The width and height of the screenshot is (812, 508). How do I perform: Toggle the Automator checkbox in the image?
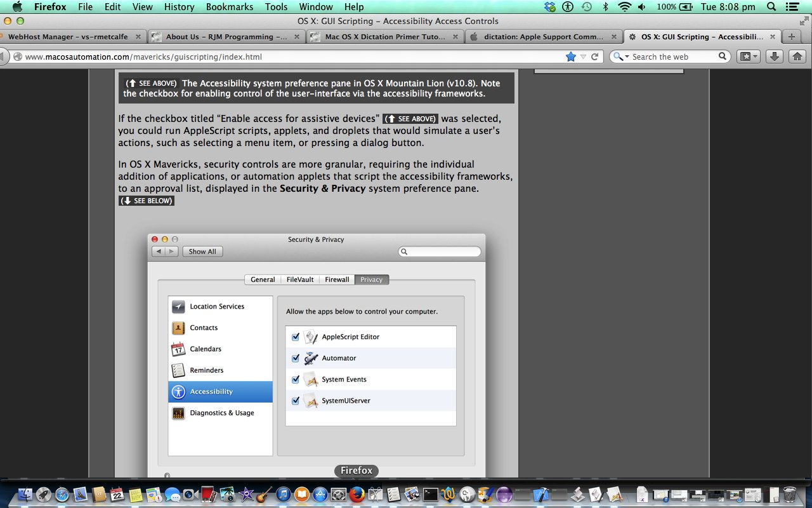[296, 358]
